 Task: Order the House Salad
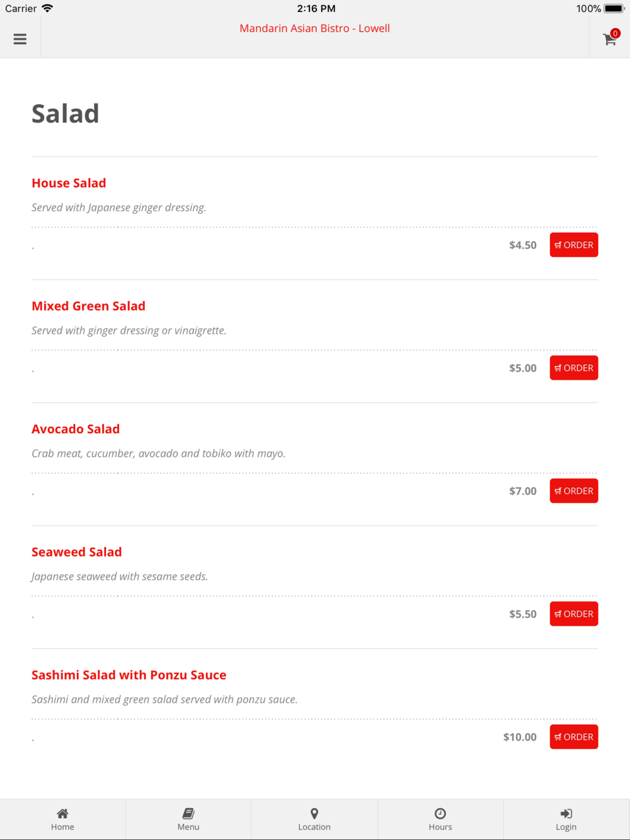573,245
